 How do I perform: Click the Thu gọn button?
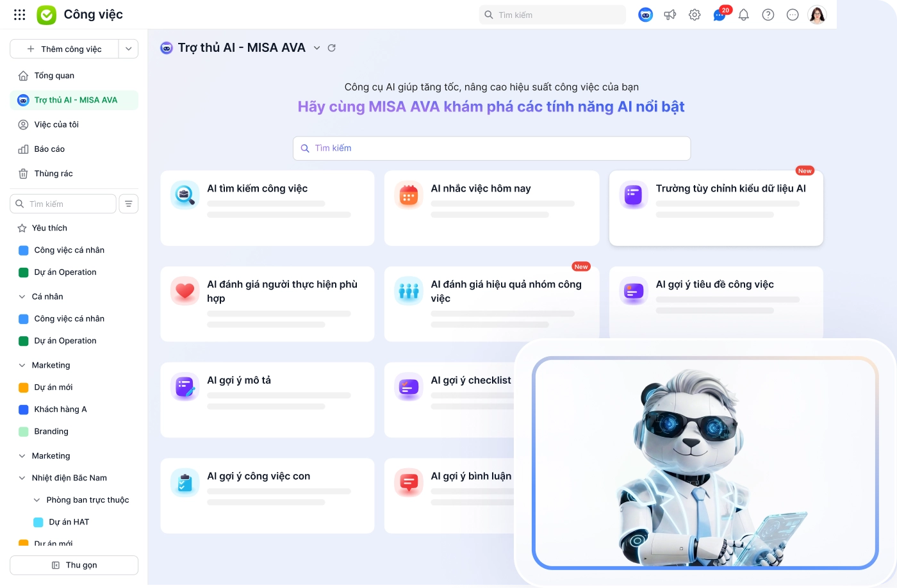tap(74, 565)
